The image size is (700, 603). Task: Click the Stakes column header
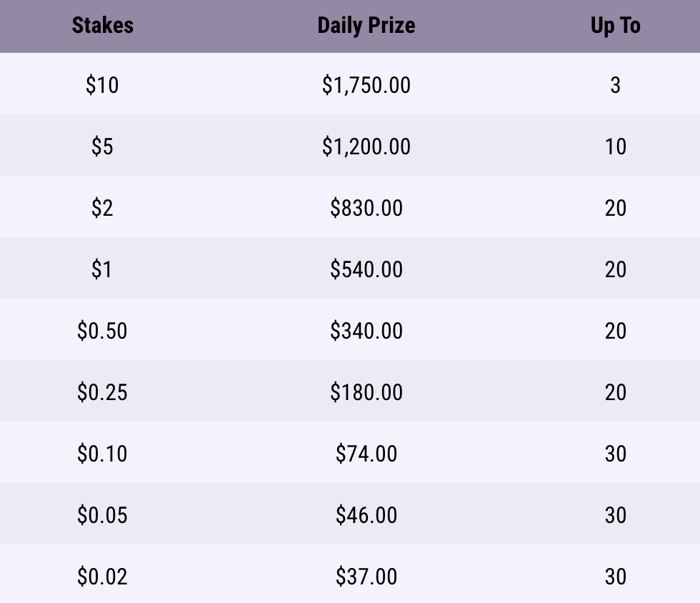pos(102,26)
